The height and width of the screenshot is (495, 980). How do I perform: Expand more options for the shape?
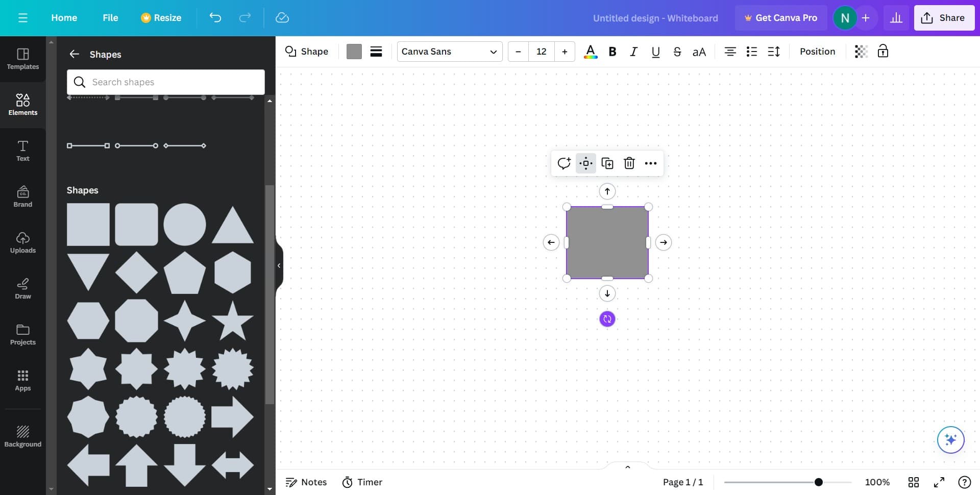(650, 163)
